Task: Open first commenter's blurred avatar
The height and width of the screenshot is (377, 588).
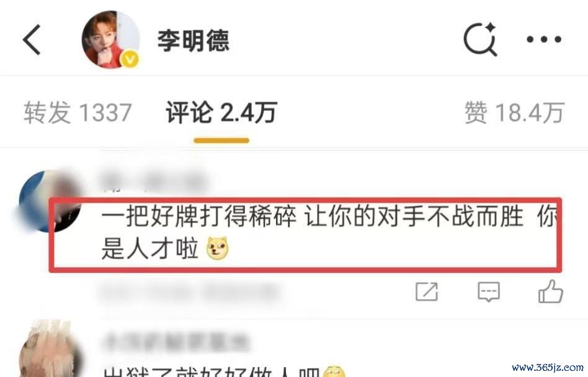Action: point(50,201)
